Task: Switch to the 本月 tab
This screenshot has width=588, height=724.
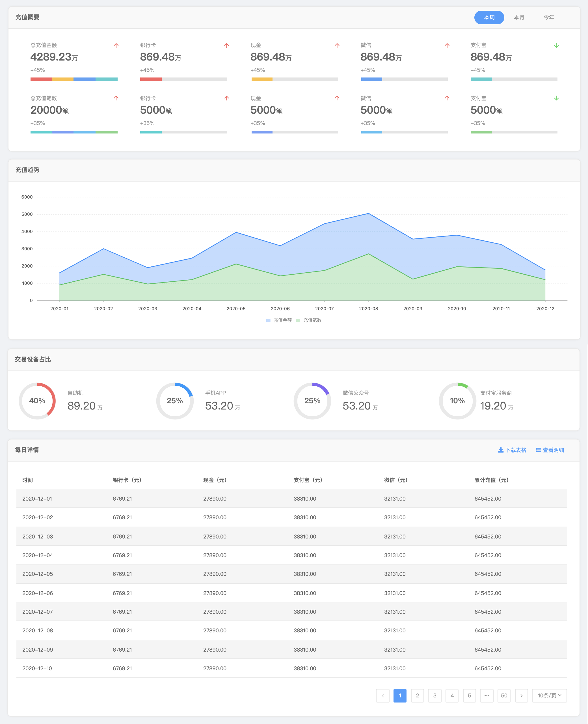Action: (519, 17)
